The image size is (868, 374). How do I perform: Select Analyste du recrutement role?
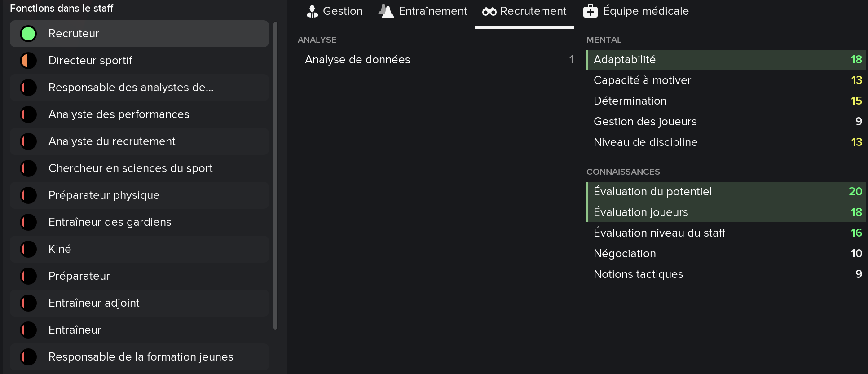(x=139, y=141)
